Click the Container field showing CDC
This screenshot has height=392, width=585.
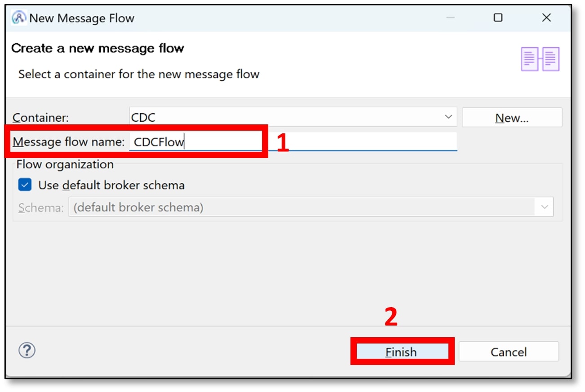(x=288, y=117)
